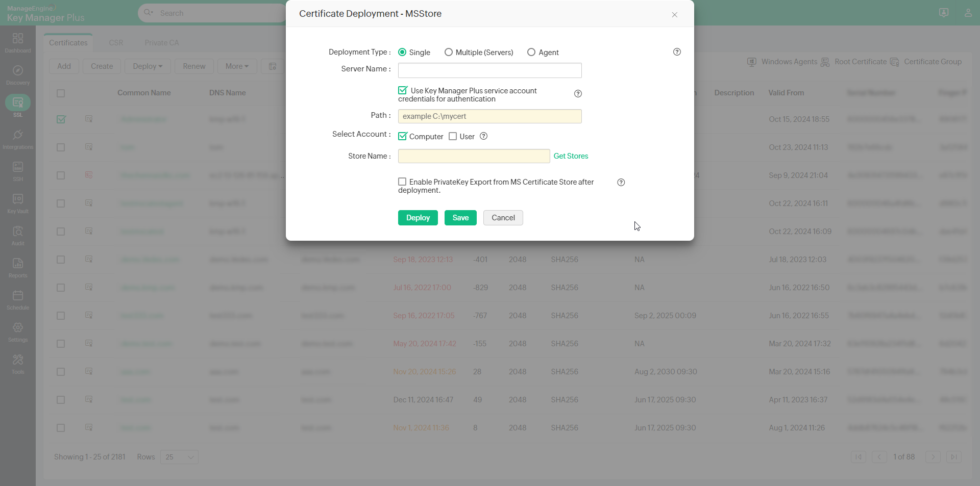Open the Deploy dropdown in toolbar
The image size is (980, 486).
click(148, 66)
